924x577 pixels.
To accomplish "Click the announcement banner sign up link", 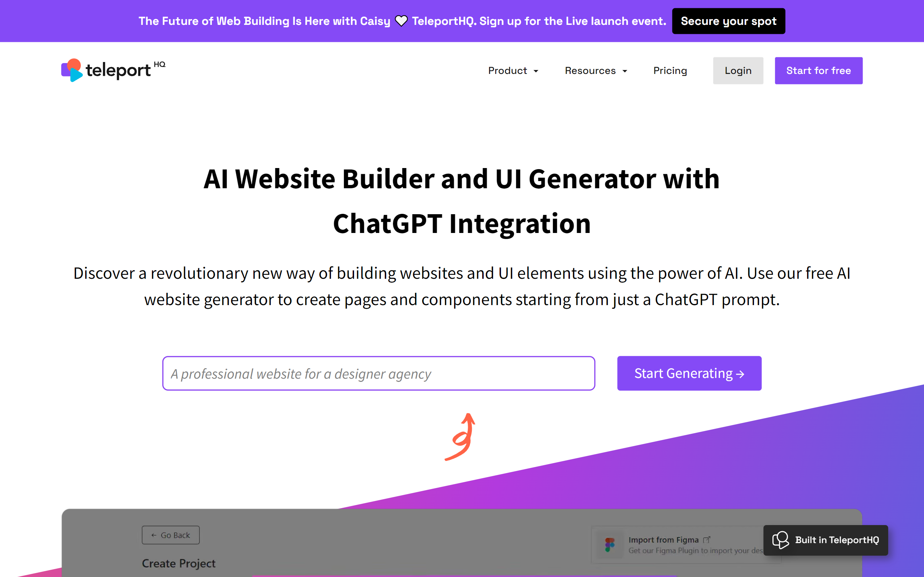I will coord(728,21).
